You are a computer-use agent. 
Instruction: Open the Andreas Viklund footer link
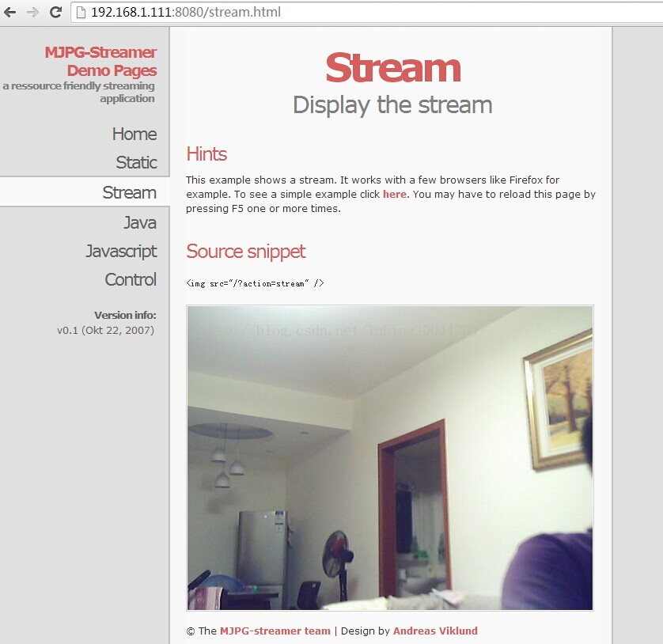pyautogui.click(x=435, y=631)
